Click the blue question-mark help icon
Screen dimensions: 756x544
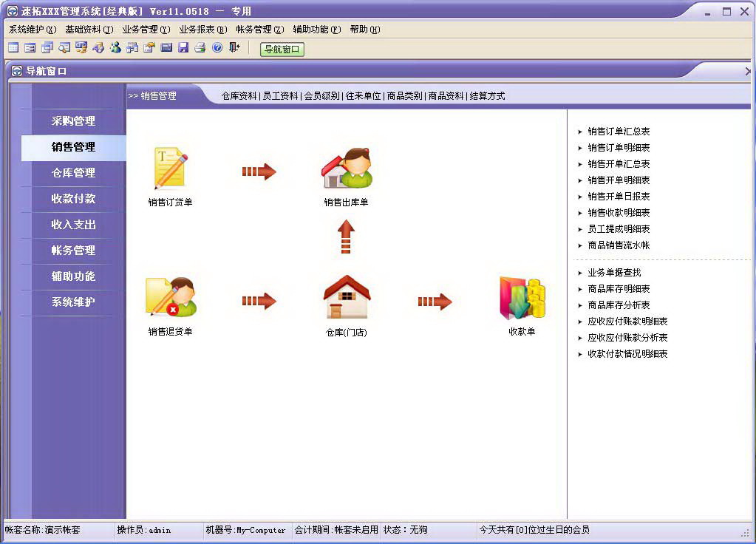pyautogui.click(x=217, y=47)
